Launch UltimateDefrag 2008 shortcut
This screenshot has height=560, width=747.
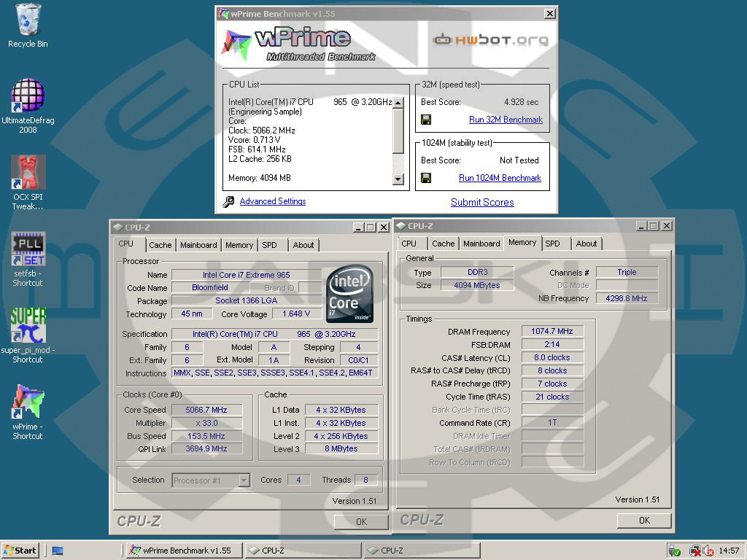(28, 106)
